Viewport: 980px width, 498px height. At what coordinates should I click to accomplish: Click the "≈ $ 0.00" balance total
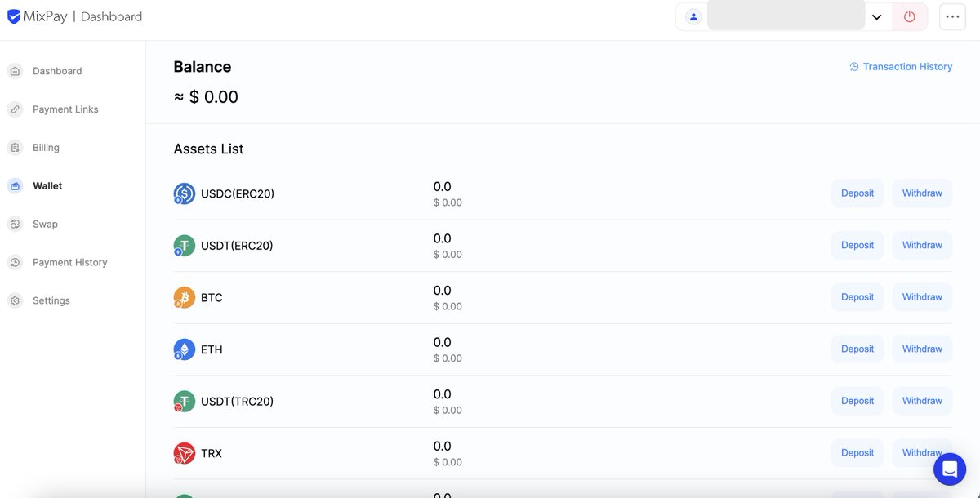[x=206, y=97]
